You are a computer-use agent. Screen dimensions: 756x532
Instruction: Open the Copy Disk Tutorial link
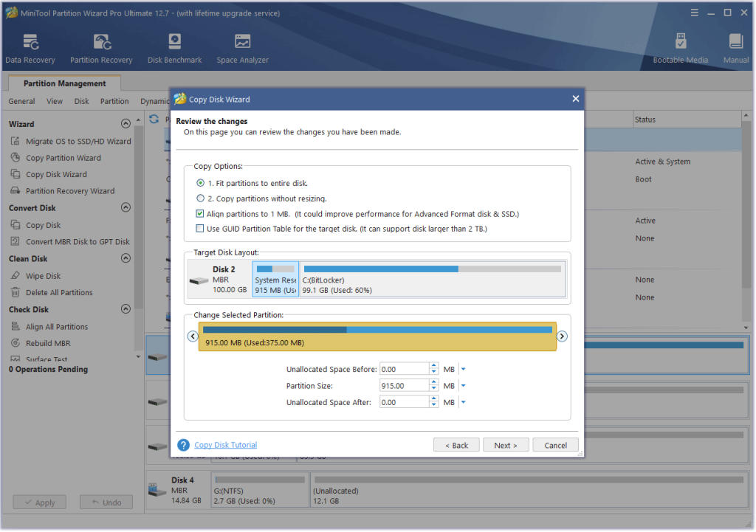point(225,444)
